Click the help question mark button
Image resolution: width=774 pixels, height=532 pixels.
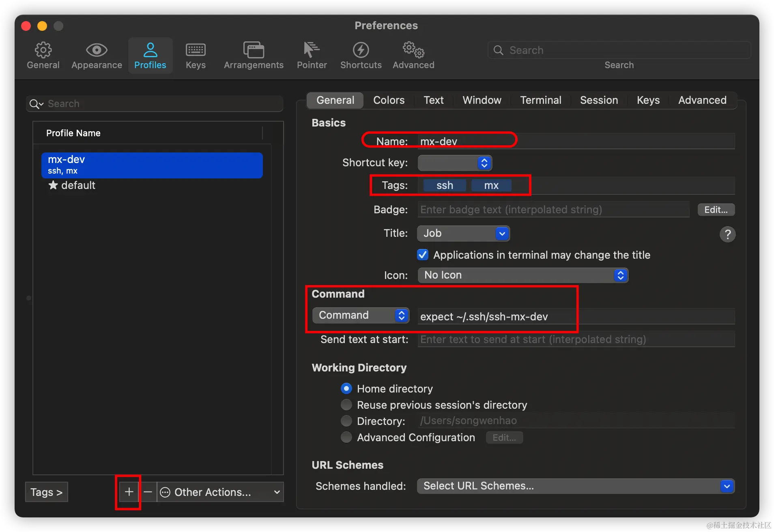pos(727,234)
